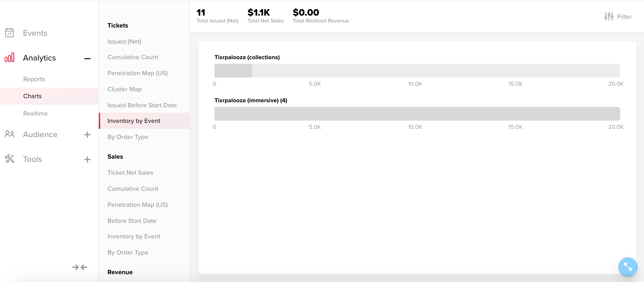Open By Order Type under Sales
Screen dimensions: 644x282
pos(127,252)
